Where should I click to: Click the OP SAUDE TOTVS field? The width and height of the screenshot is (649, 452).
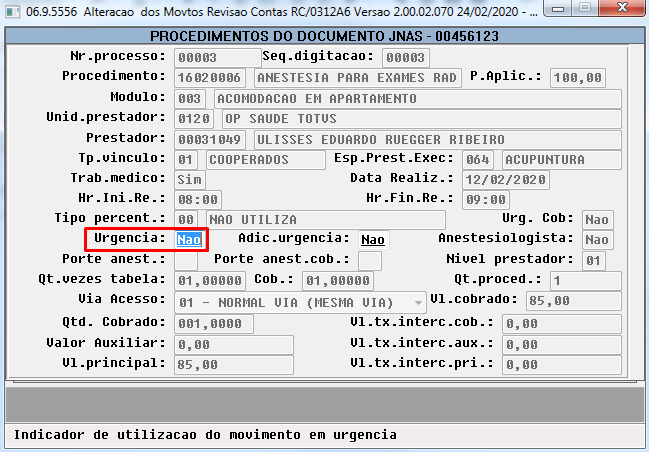[422, 119]
